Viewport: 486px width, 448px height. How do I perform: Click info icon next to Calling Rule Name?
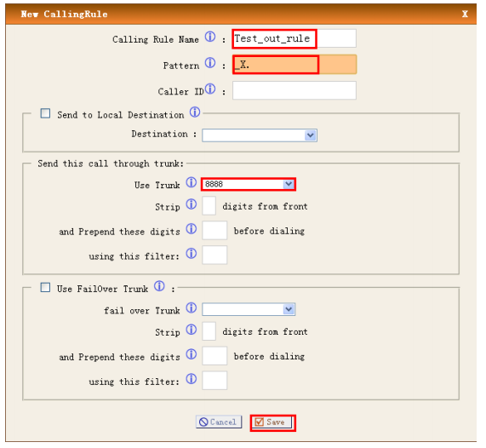(210, 37)
